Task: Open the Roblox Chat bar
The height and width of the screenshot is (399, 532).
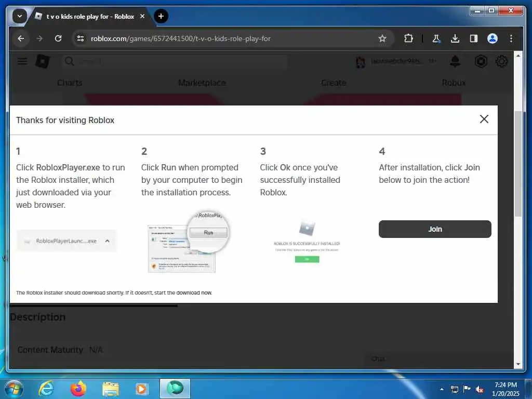Action: tap(440, 360)
